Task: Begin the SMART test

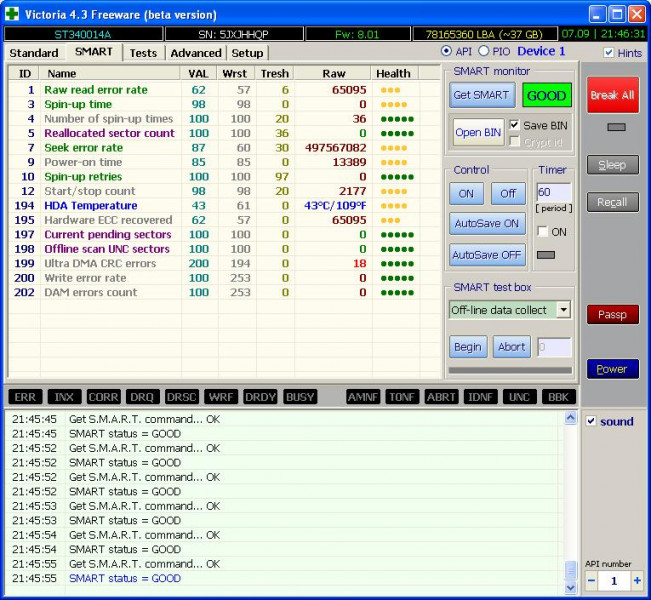Action: pyautogui.click(x=468, y=347)
